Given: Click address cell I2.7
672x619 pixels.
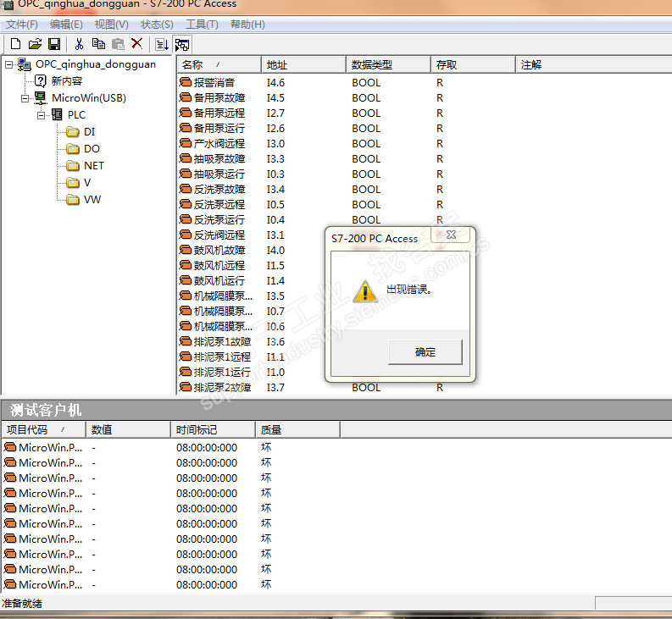Looking at the screenshot, I should [275, 113].
